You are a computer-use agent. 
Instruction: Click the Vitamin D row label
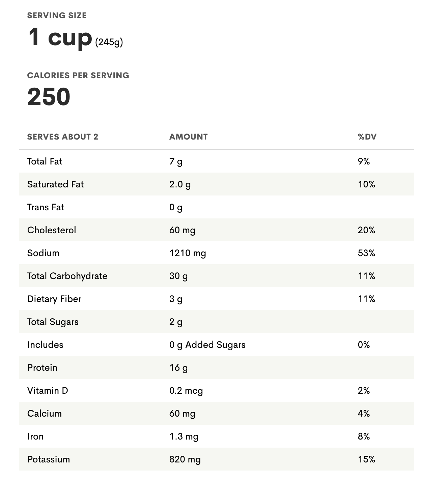click(48, 391)
